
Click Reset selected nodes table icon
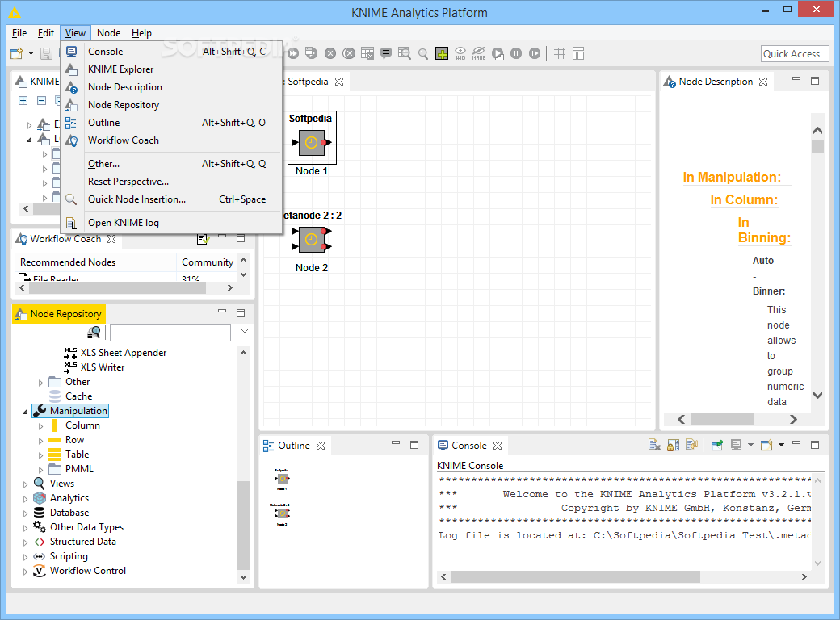[x=367, y=53]
